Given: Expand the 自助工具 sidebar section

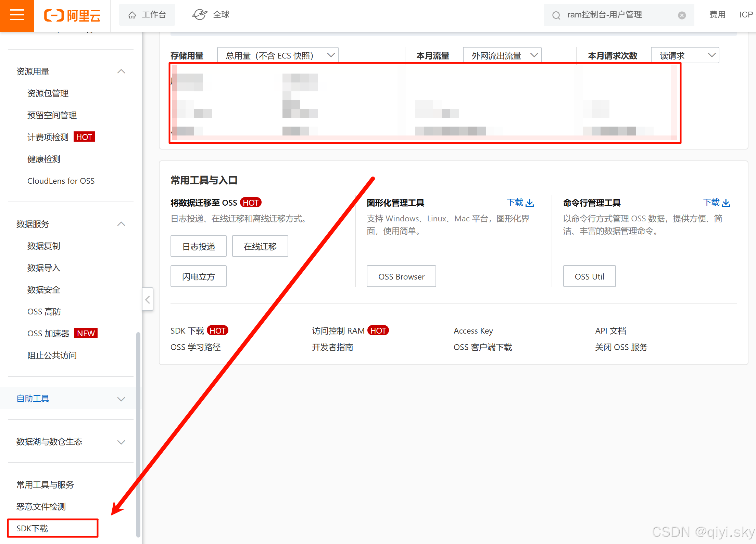Looking at the screenshot, I should (121, 399).
